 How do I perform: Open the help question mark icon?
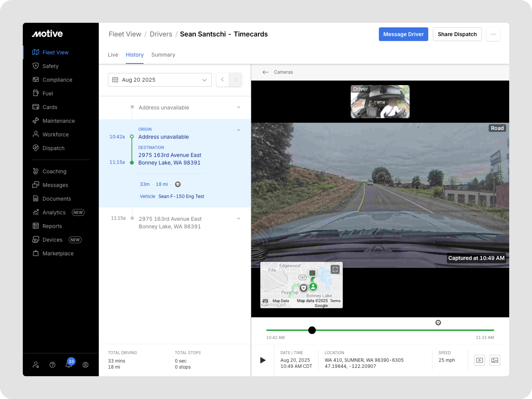[52, 365]
